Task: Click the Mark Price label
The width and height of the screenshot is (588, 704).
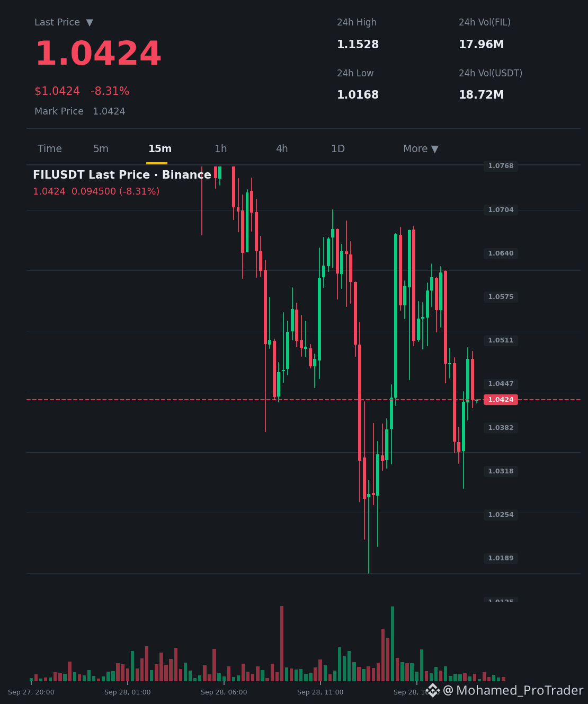Action: [59, 111]
